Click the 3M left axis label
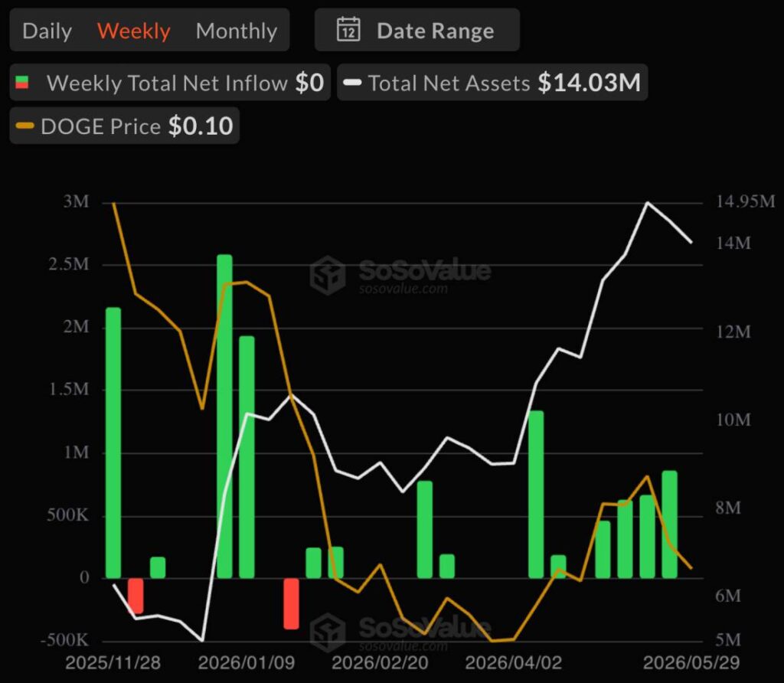This screenshot has height=683, width=784. (76, 201)
